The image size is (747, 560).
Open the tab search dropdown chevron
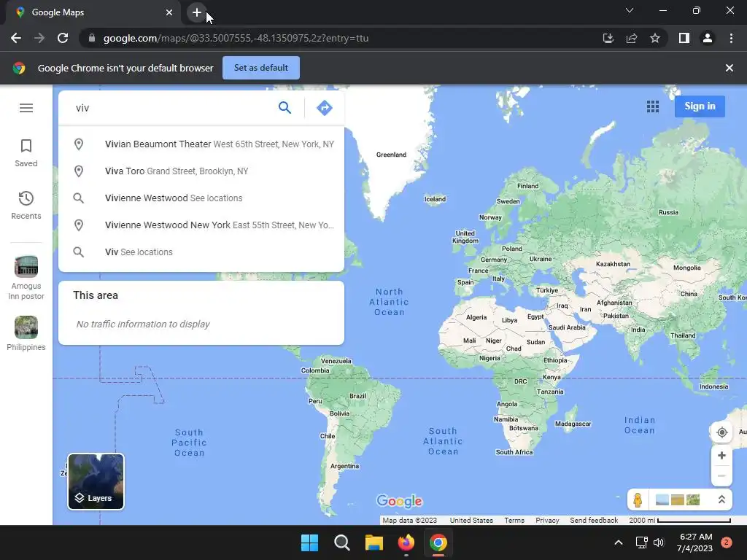(x=630, y=10)
